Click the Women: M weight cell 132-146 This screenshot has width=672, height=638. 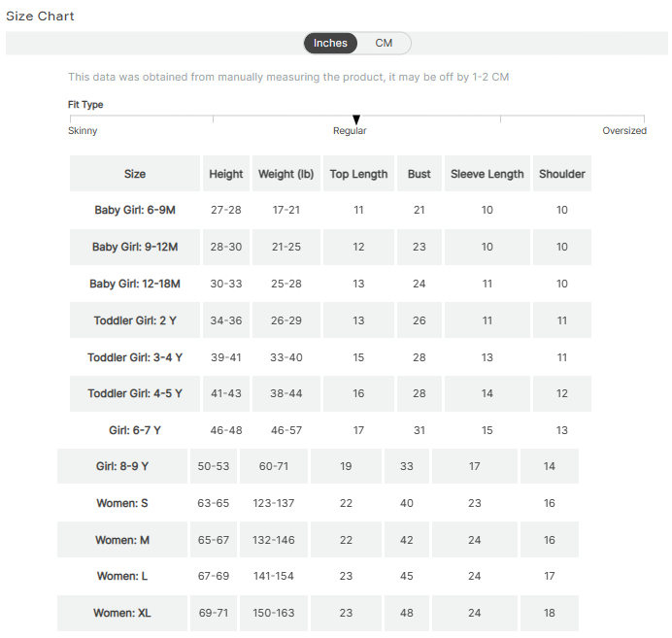274,540
